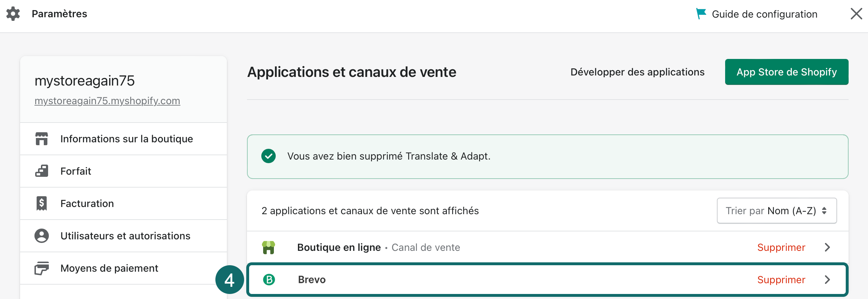Viewport: 868px width, 299px height.
Task: Click the Moyens de paiement card icon
Action: point(42,268)
